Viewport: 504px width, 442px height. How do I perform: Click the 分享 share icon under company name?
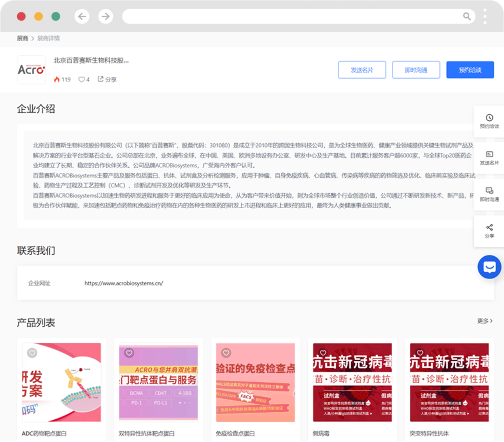click(101, 79)
